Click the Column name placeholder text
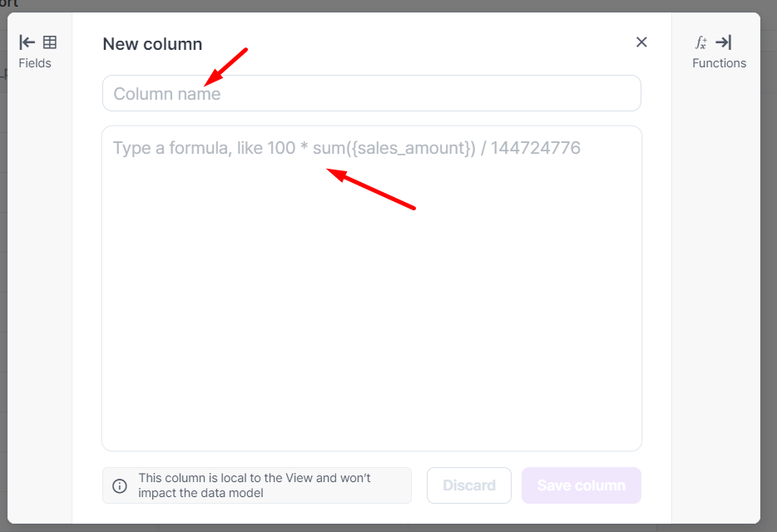Viewport: 777px width, 532px height. coord(167,94)
